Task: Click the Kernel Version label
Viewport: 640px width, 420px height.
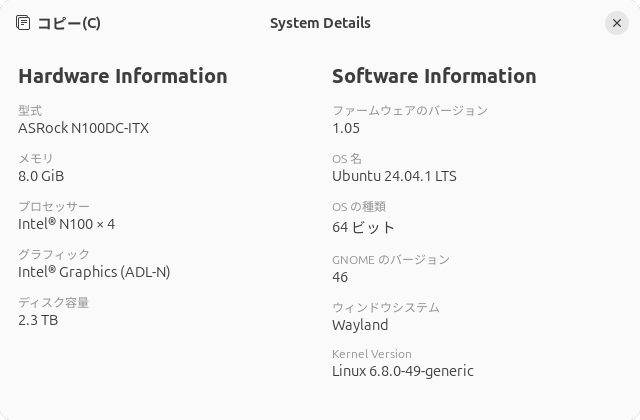Action: pos(372,354)
